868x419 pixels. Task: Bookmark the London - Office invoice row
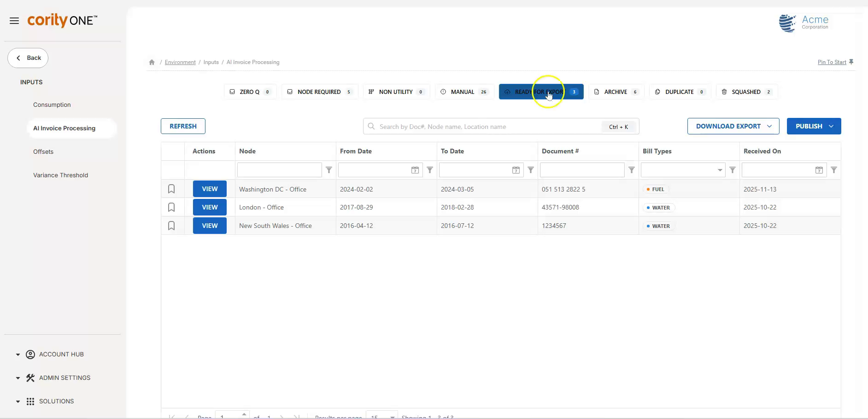point(171,207)
